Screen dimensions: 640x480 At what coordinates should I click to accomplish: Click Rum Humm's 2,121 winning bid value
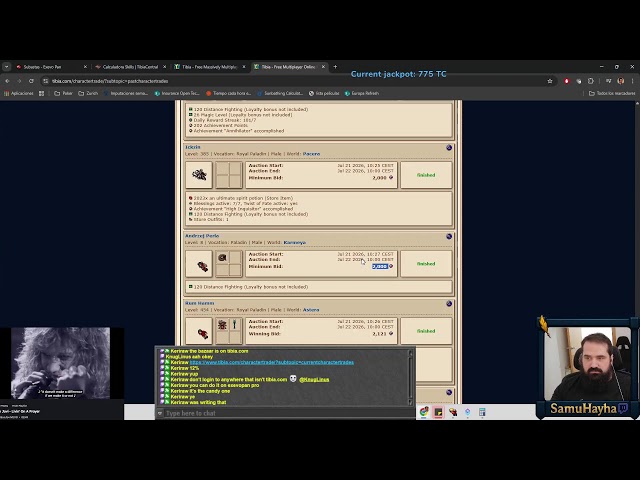[x=379, y=334]
